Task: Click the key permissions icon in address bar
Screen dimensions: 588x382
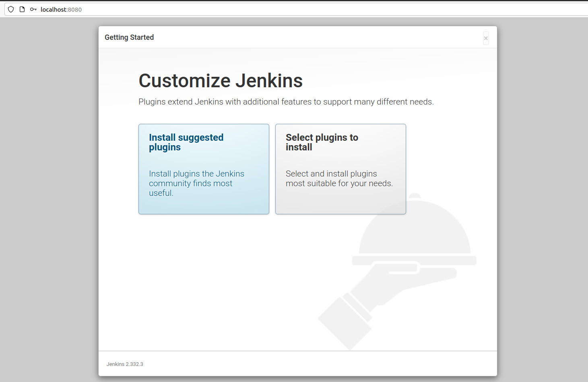Action: coord(33,9)
